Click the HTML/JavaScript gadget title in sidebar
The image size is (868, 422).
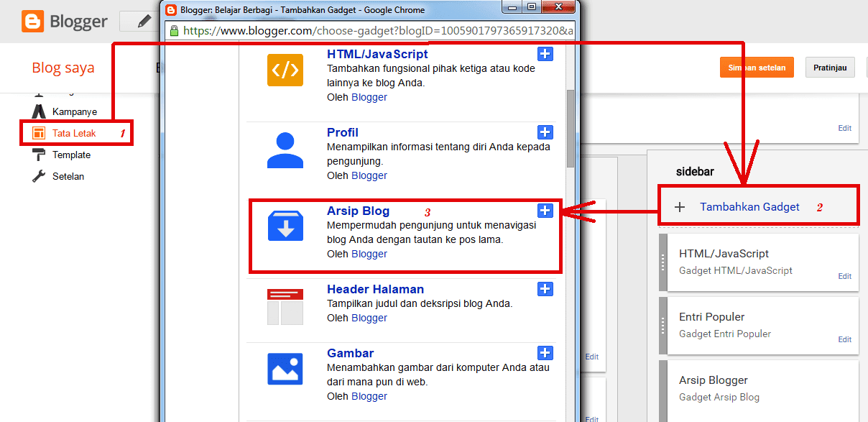pos(724,254)
